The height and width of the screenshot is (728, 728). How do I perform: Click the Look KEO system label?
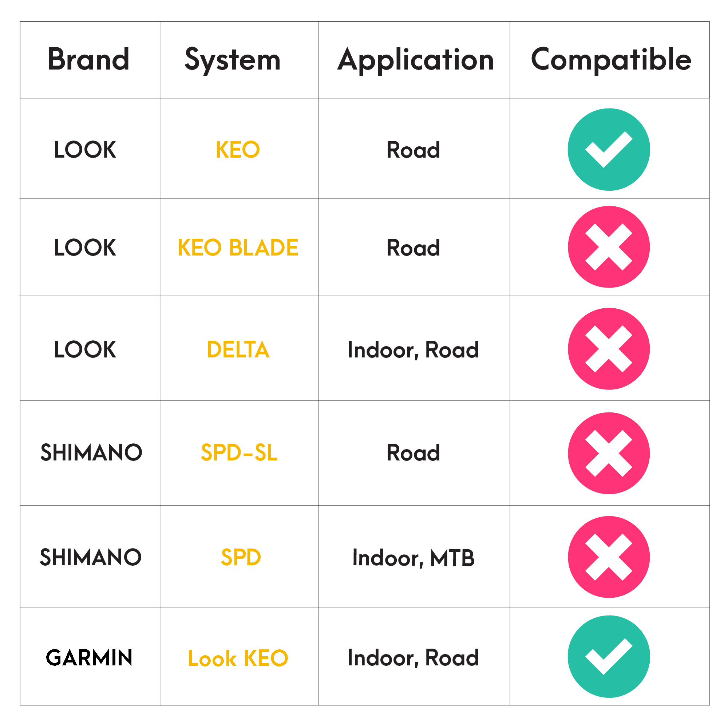pos(238,658)
